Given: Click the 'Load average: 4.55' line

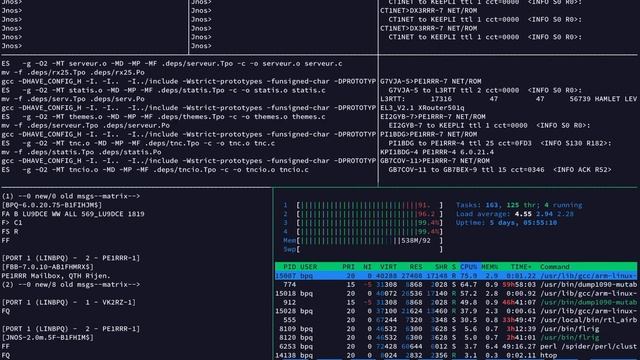Looking at the screenshot, I should 515,214.
